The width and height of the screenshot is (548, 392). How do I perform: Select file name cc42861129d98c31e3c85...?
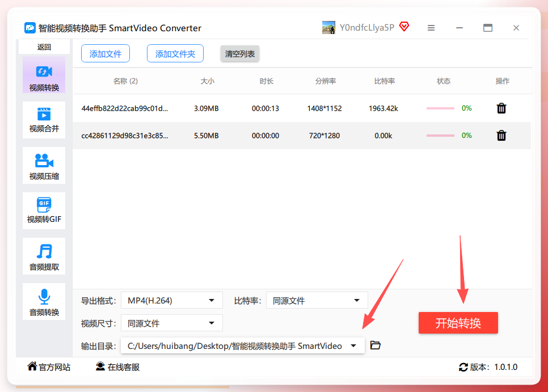click(x=124, y=136)
